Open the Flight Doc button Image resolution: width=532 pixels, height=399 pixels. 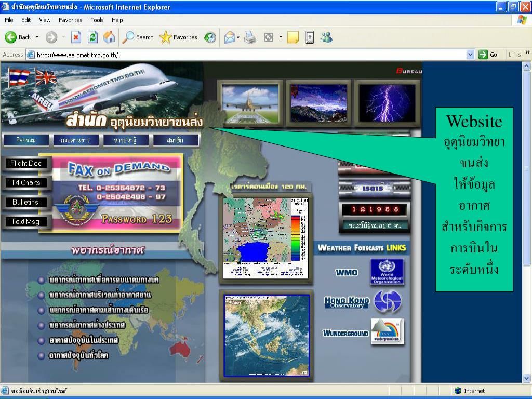tap(26, 164)
